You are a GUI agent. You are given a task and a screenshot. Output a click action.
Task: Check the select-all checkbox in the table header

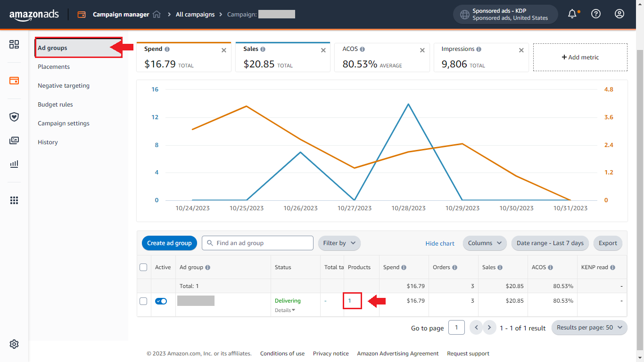[143, 267]
